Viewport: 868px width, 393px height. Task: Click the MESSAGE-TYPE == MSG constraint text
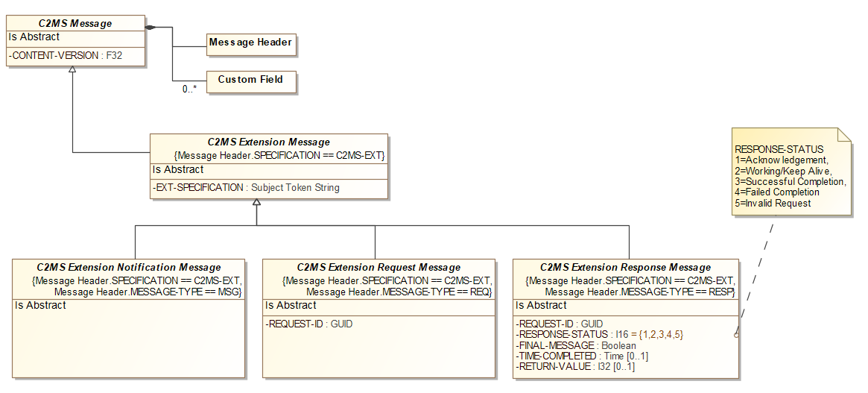click(x=148, y=292)
